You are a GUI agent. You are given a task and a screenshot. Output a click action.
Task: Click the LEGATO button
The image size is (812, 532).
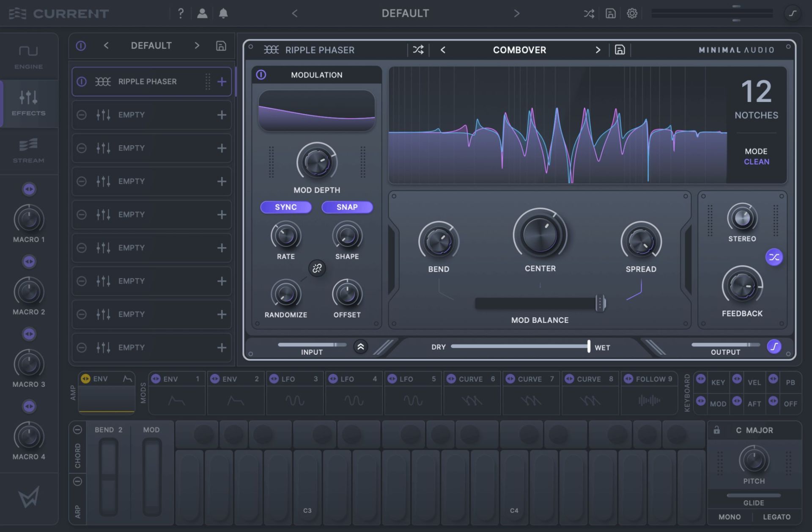coord(776,517)
